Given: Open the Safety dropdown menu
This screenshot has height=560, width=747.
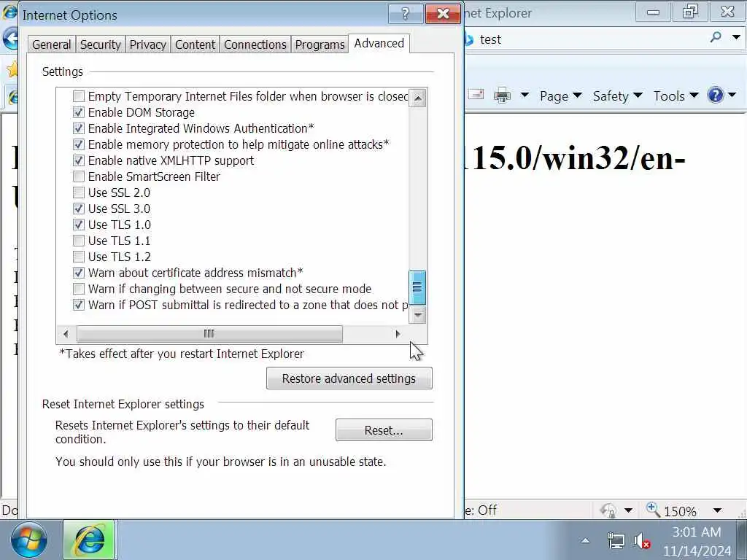Looking at the screenshot, I should click(617, 96).
